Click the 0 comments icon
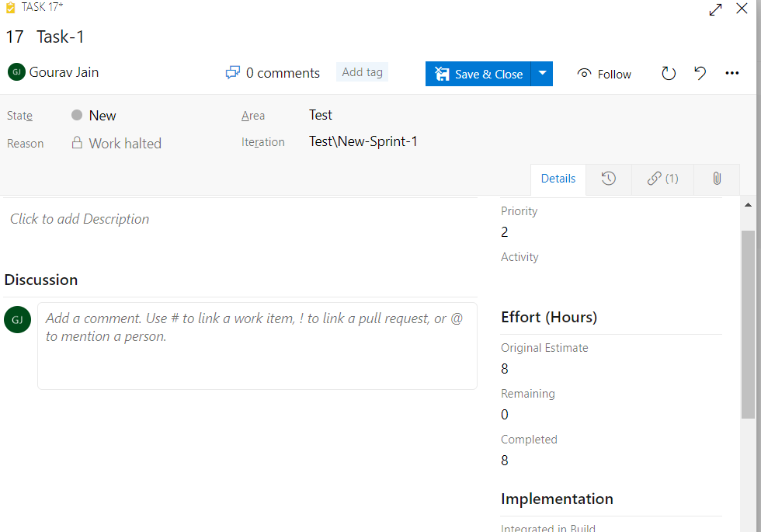The height and width of the screenshot is (532, 761). 232,72
